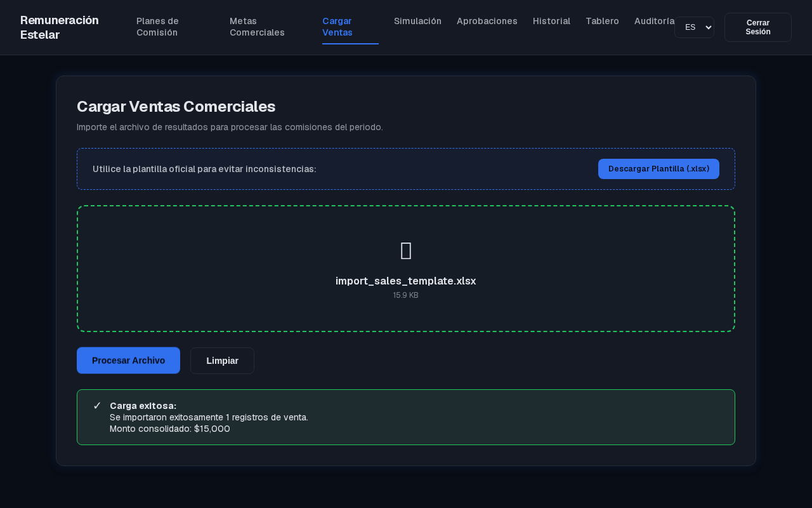Image resolution: width=812 pixels, height=508 pixels.
Task: Click the Remuneración Estelar brand logo
Action: [60, 27]
